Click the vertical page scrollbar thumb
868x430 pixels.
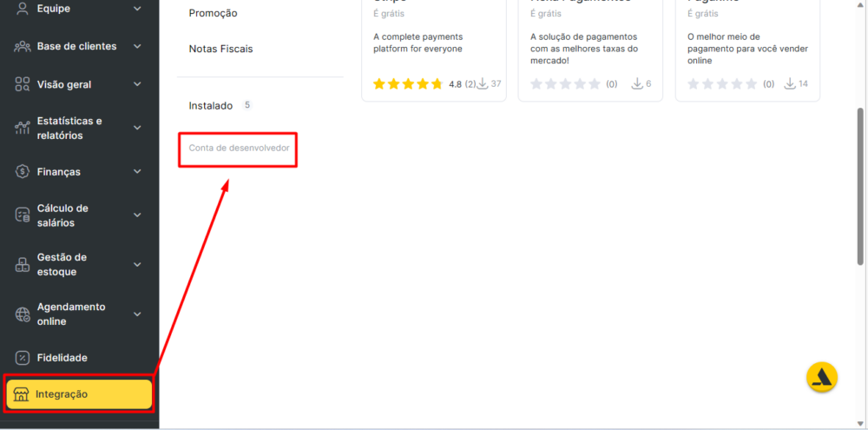click(860, 187)
